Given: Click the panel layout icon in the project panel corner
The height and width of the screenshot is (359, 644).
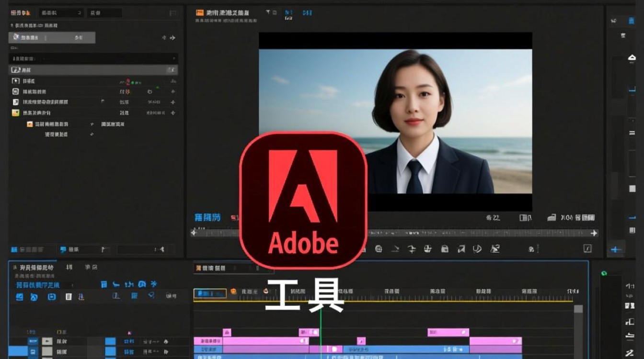Looking at the screenshot, I should pos(173,13).
